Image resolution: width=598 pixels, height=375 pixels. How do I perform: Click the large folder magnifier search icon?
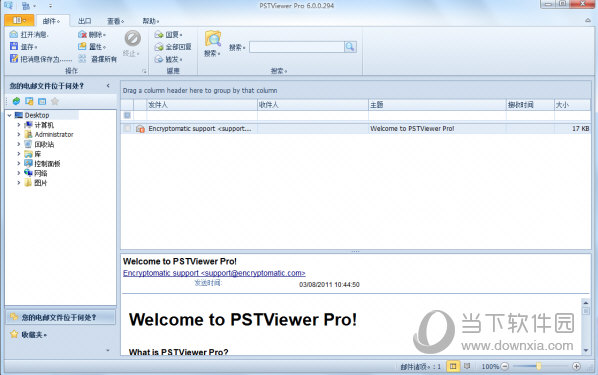coord(213,39)
